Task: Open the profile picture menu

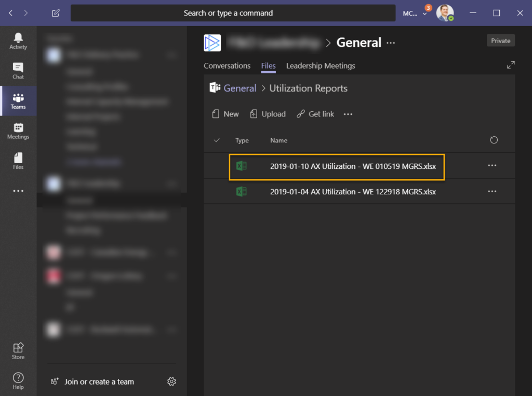Action: (445, 13)
